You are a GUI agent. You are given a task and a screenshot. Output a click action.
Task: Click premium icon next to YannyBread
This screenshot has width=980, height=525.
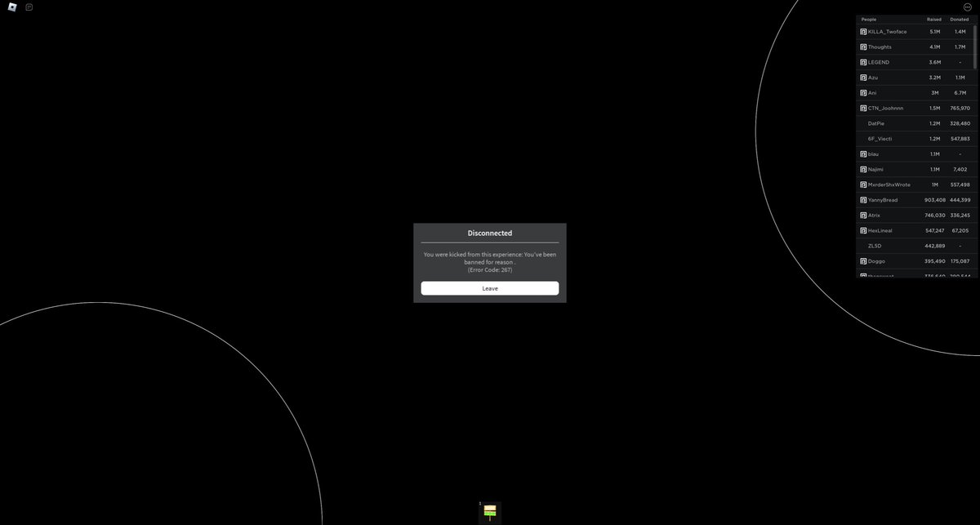click(x=863, y=200)
